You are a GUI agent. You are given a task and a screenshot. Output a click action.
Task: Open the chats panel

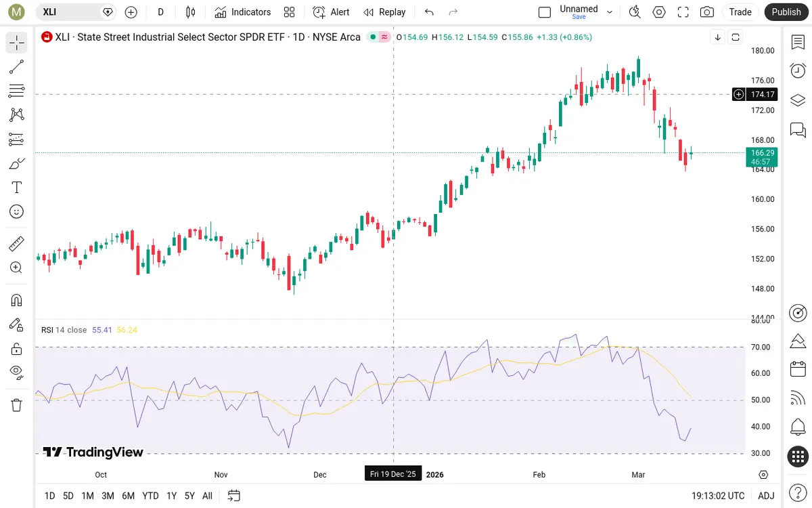point(798,129)
